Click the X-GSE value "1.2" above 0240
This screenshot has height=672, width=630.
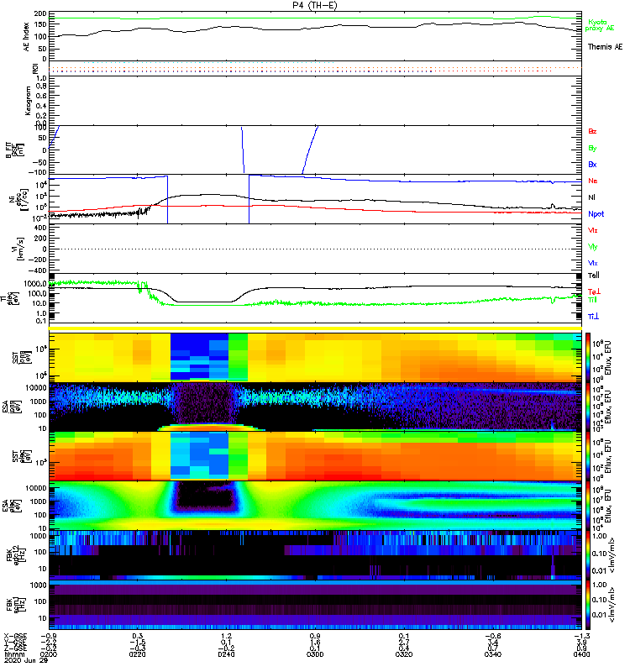[x=226, y=636]
